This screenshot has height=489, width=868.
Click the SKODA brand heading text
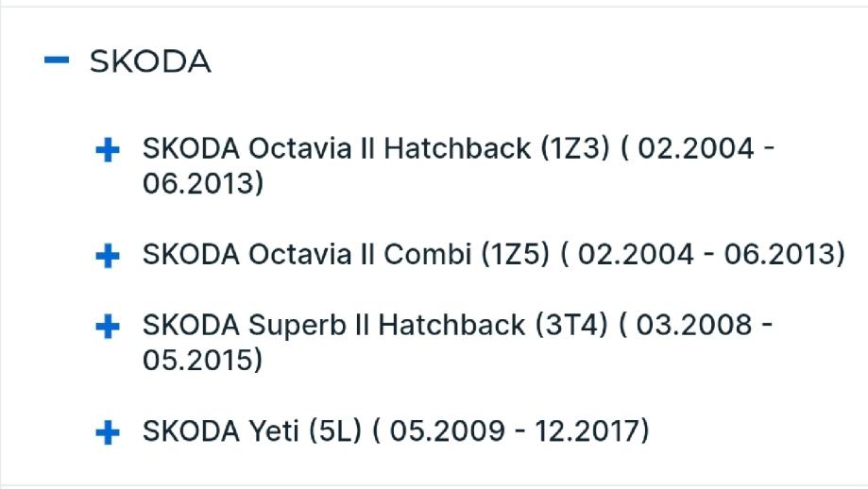tap(150, 61)
